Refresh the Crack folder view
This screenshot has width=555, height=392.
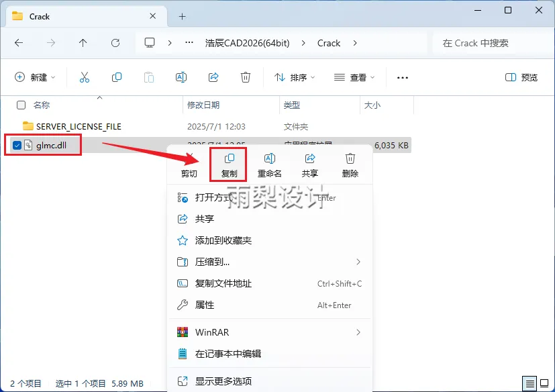pos(115,43)
